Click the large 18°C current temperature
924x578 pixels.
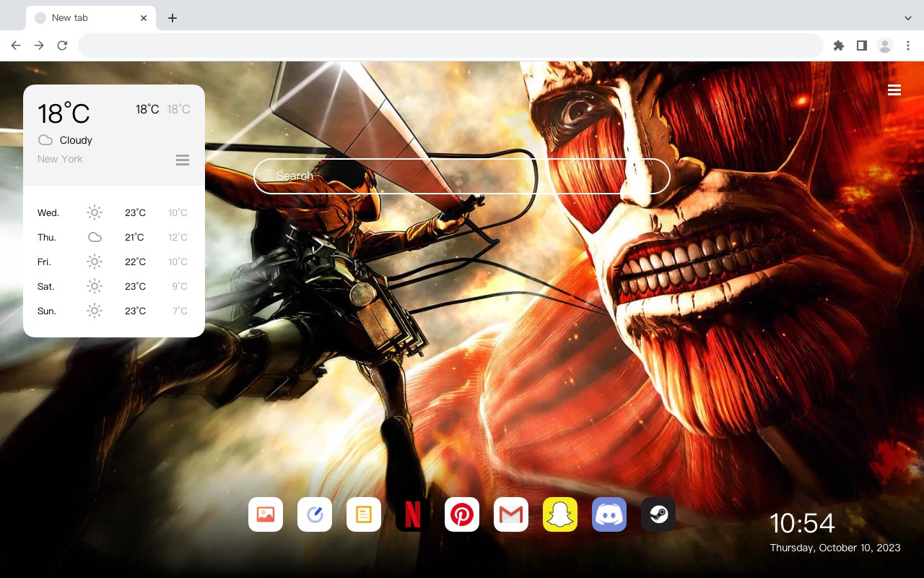64,113
